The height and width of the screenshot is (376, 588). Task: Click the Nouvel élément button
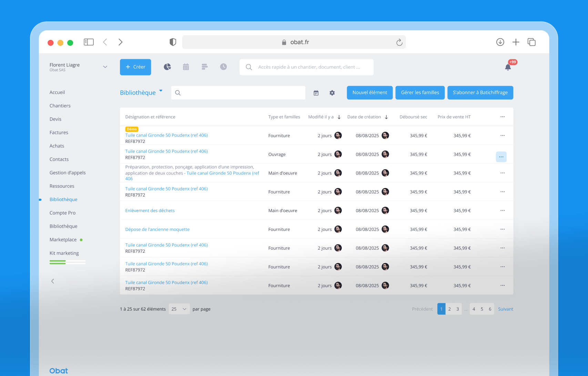pyautogui.click(x=370, y=93)
